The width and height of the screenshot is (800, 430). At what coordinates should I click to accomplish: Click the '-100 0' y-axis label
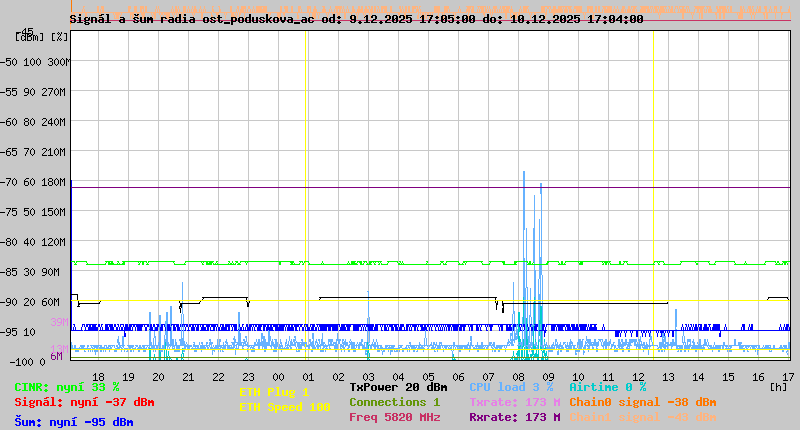(27, 362)
